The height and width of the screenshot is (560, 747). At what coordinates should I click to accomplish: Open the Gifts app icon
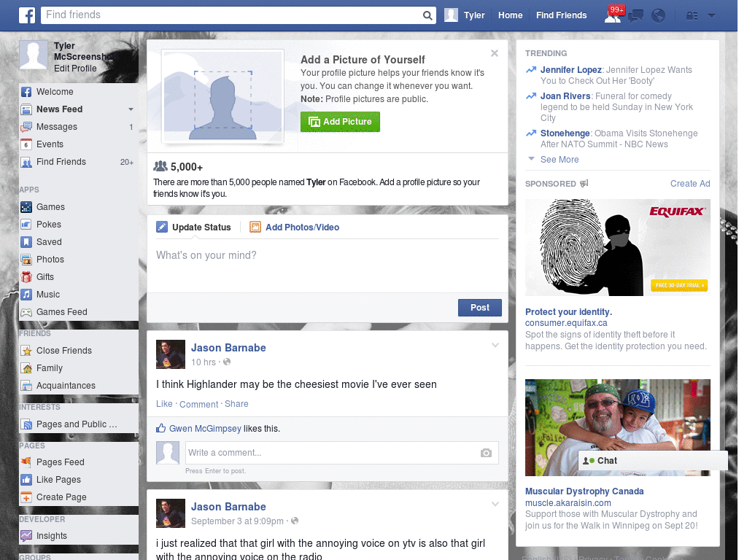(26, 277)
